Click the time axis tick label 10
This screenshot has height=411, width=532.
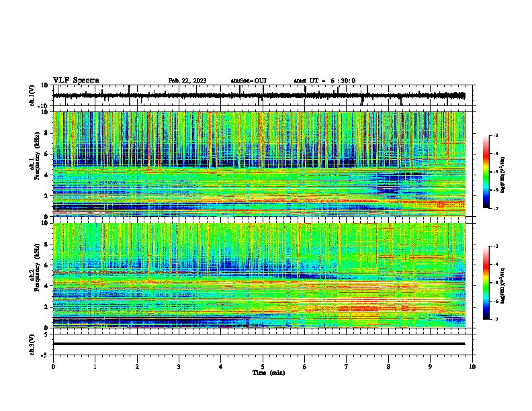(472, 367)
